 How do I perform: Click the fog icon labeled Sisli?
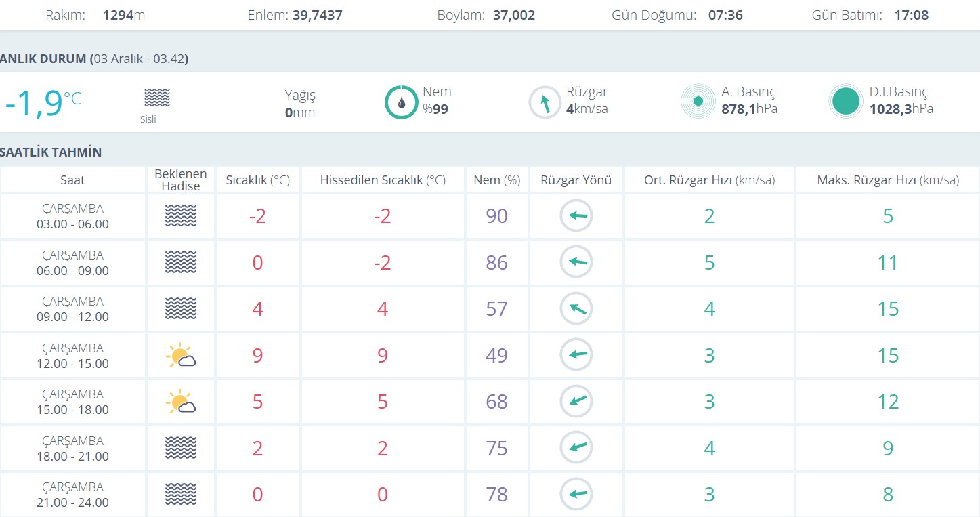coord(157,98)
